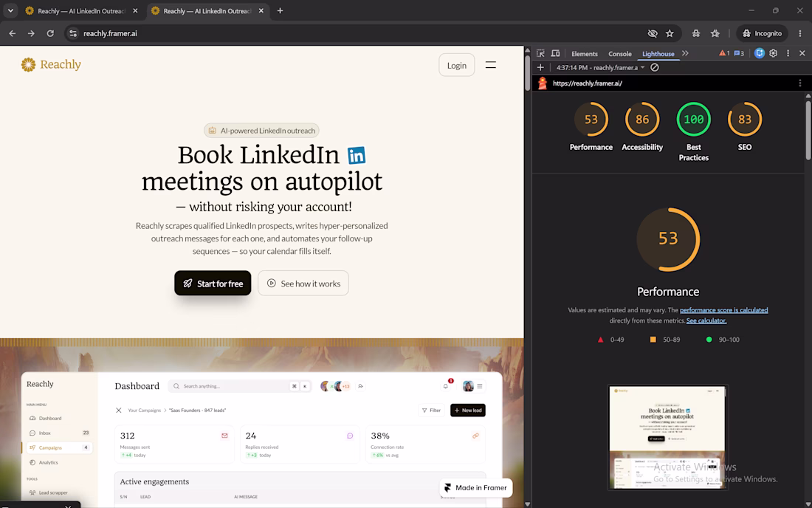Reload the page with refresh icon

pos(50,33)
